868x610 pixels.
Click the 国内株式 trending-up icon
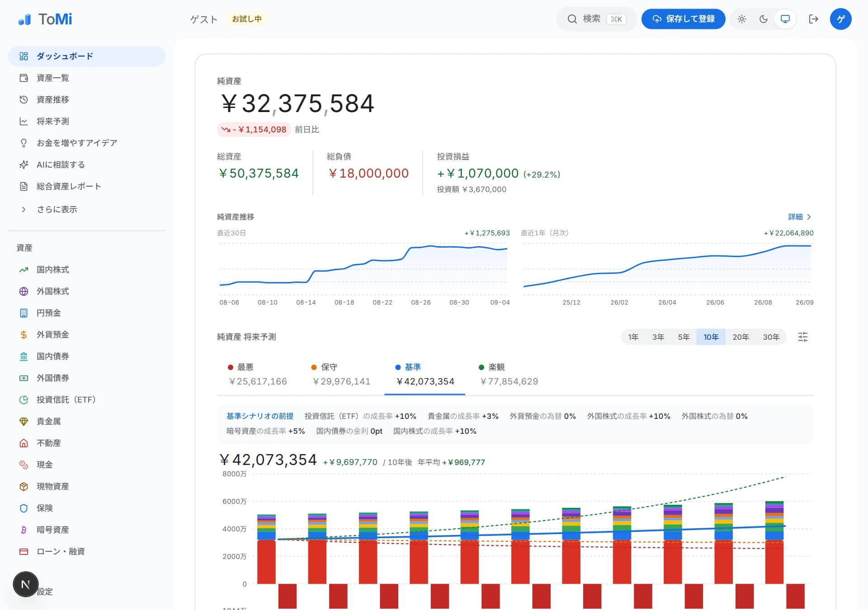coord(24,270)
